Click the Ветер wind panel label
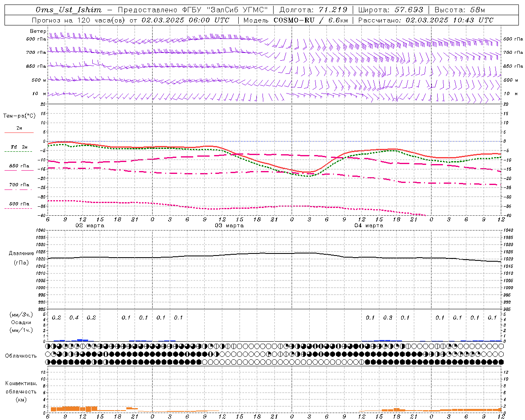Viewport: 525px width, 420px height. [38, 31]
